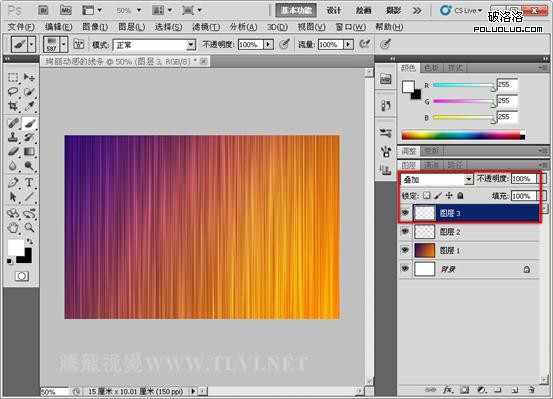Open the 图层 menu
553x399 pixels.
tap(132, 27)
